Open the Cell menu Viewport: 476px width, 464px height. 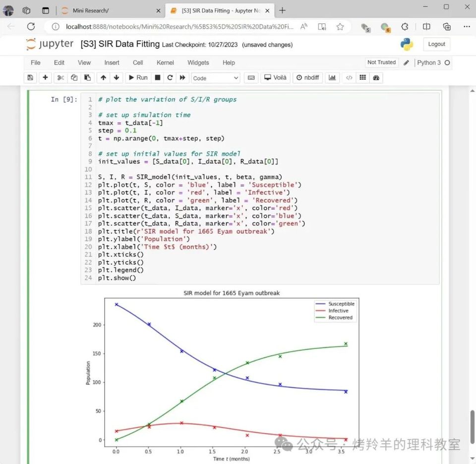point(138,63)
